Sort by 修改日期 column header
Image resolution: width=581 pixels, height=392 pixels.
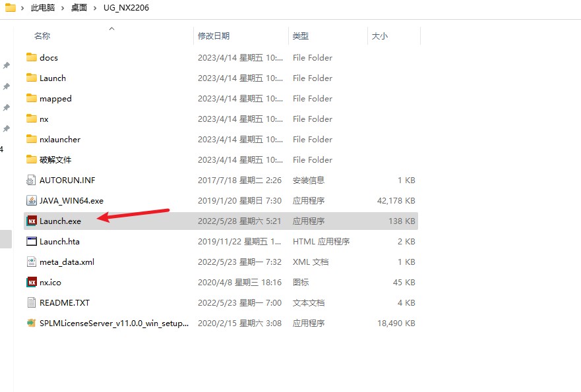214,36
